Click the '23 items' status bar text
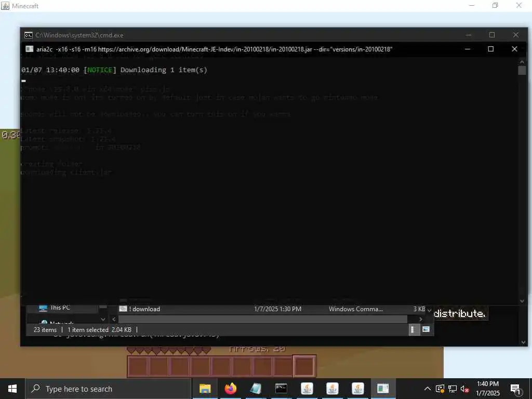The height and width of the screenshot is (399, 532). coord(45,330)
